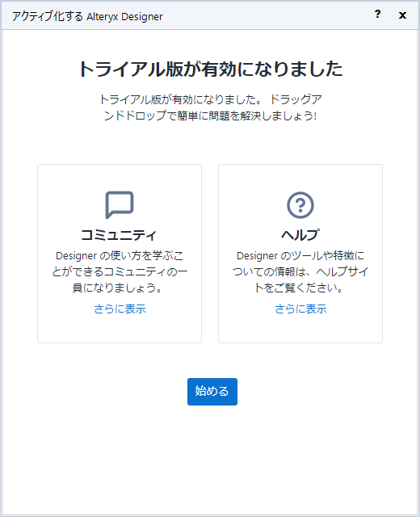Click the 始める button

coord(212,391)
